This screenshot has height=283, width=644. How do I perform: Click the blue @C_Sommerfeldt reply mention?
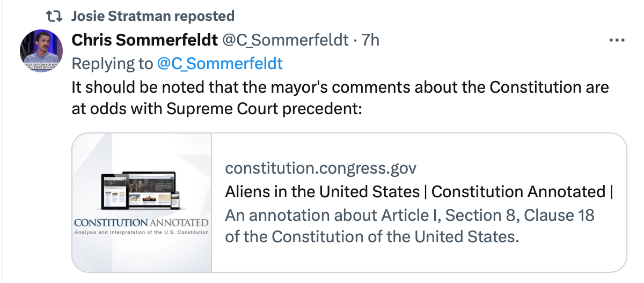tap(219, 64)
